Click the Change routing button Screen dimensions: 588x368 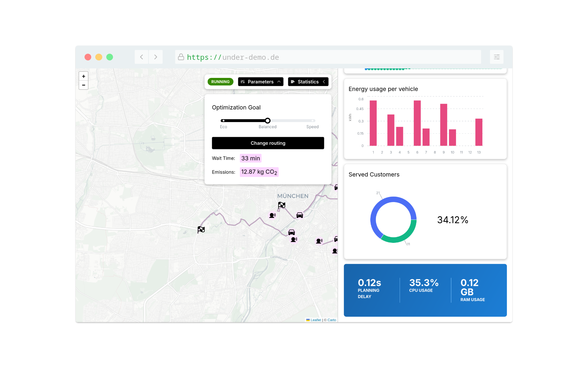click(268, 143)
